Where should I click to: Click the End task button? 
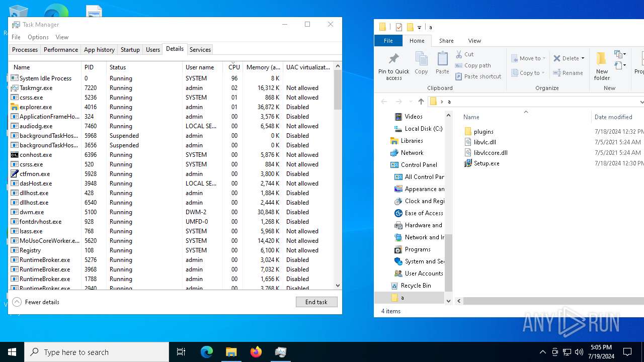click(x=316, y=302)
